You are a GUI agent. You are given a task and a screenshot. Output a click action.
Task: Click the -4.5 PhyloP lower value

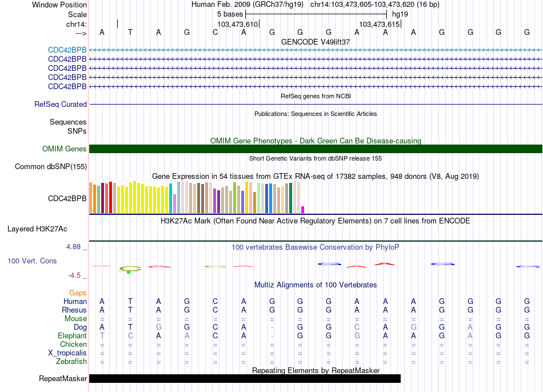coord(74,275)
